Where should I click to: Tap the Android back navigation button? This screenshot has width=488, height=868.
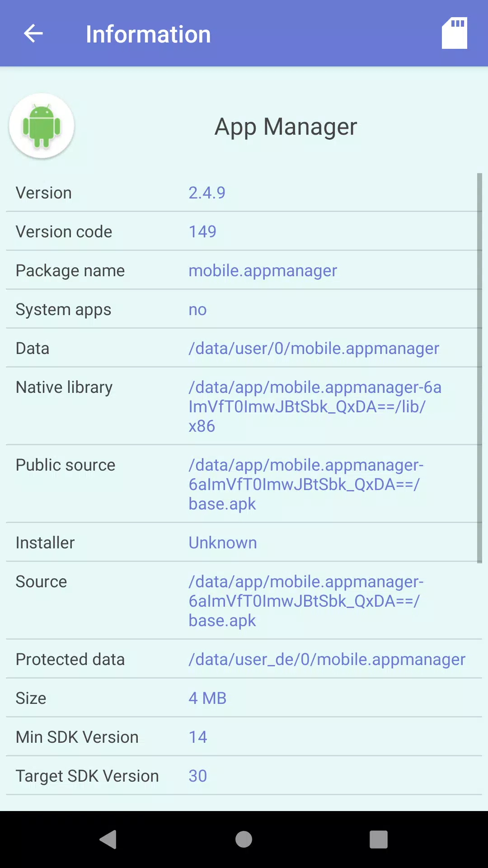[x=108, y=840]
